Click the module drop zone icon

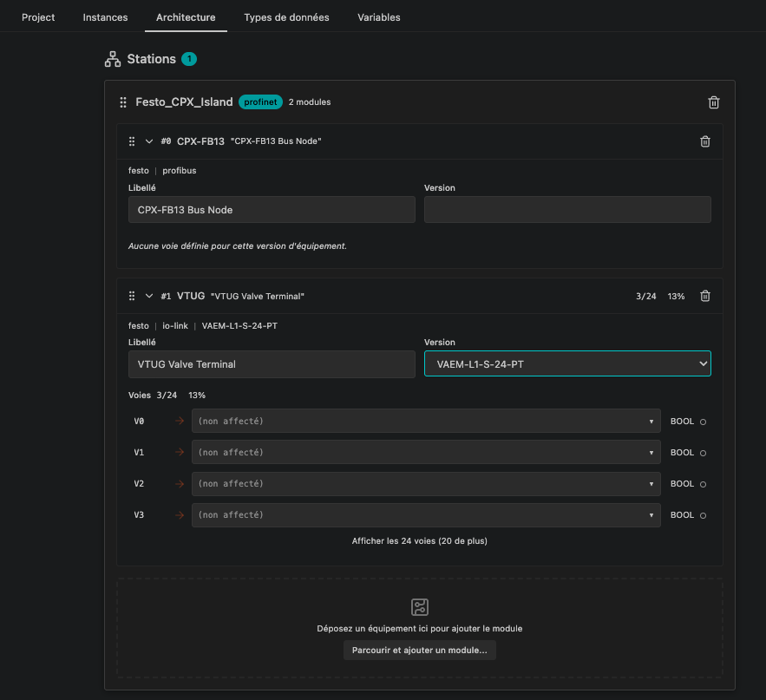click(x=420, y=607)
